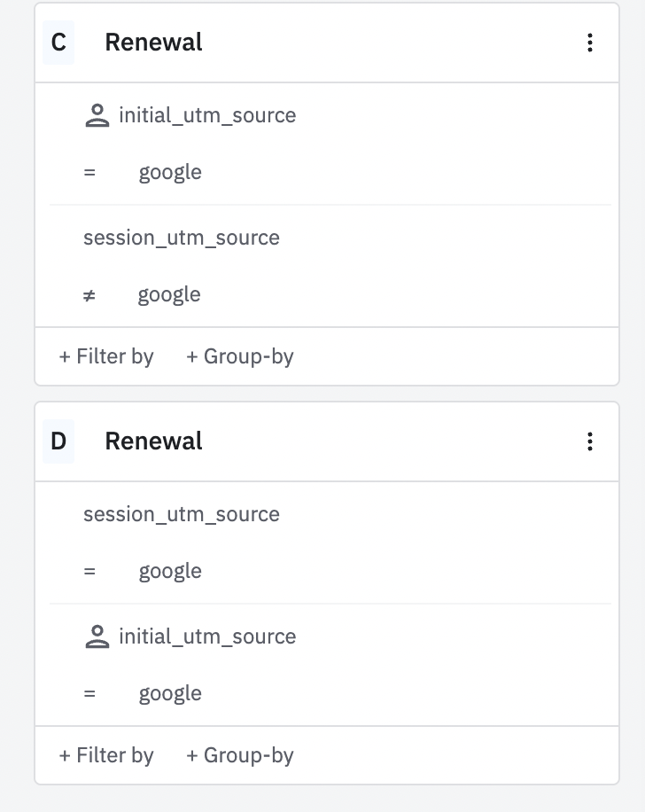645x812 pixels.
Task: Click user icon beside initial_utm_source in D
Action: click(97, 636)
